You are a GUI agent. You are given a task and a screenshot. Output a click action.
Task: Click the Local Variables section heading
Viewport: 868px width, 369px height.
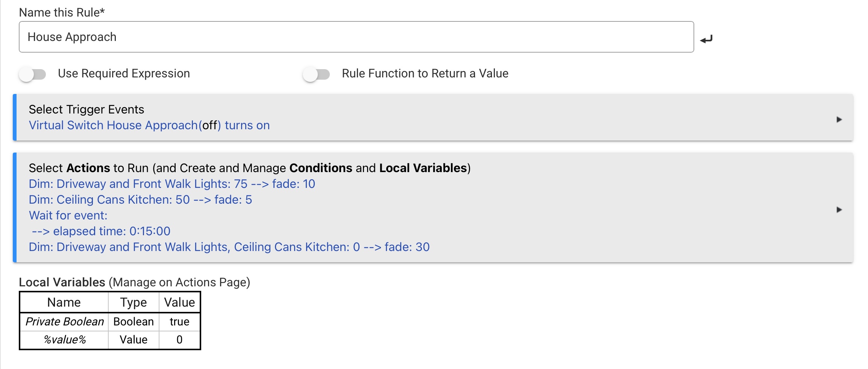point(134,282)
